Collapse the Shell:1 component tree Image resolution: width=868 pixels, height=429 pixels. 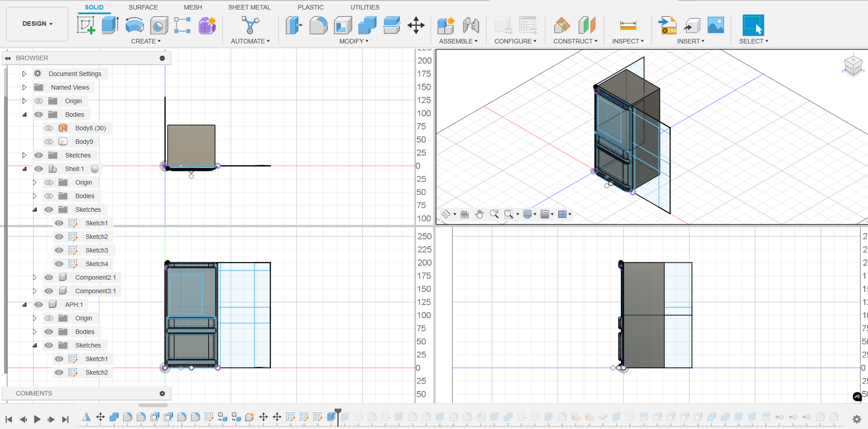(x=24, y=169)
